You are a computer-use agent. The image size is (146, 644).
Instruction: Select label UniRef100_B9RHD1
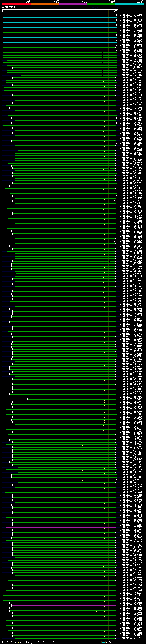131,397
